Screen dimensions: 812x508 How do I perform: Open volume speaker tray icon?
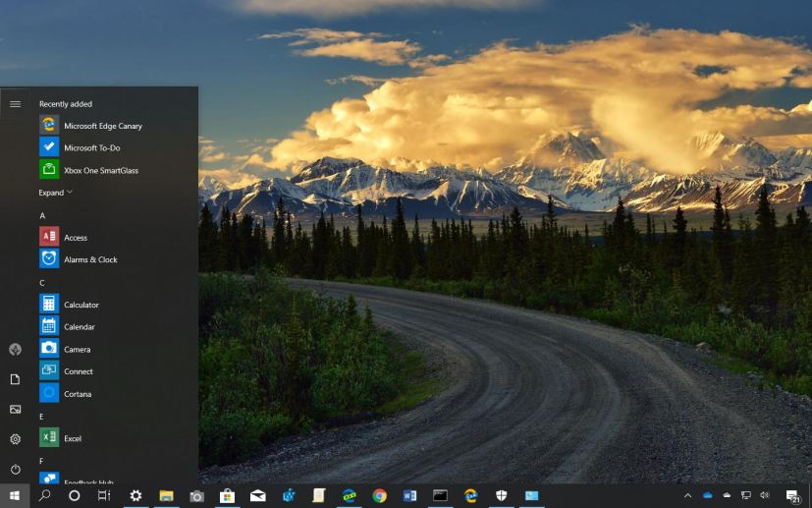pos(764,495)
